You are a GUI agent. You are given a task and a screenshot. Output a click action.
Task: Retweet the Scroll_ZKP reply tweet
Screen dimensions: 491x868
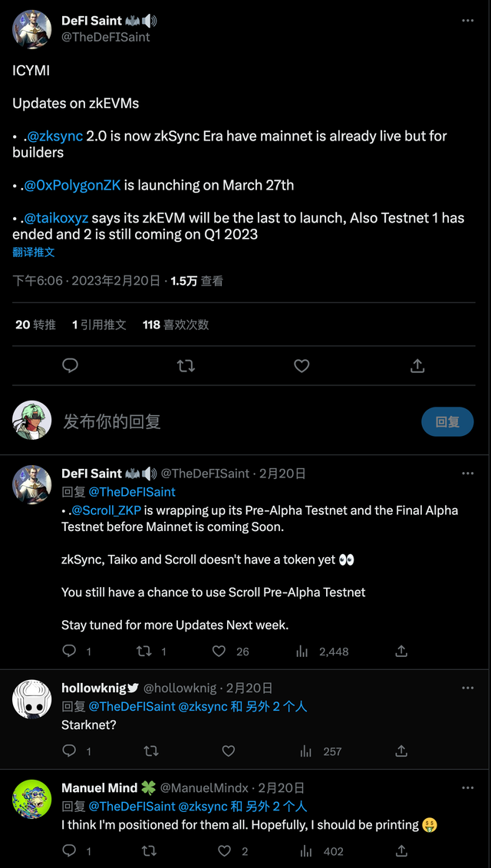pos(143,652)
